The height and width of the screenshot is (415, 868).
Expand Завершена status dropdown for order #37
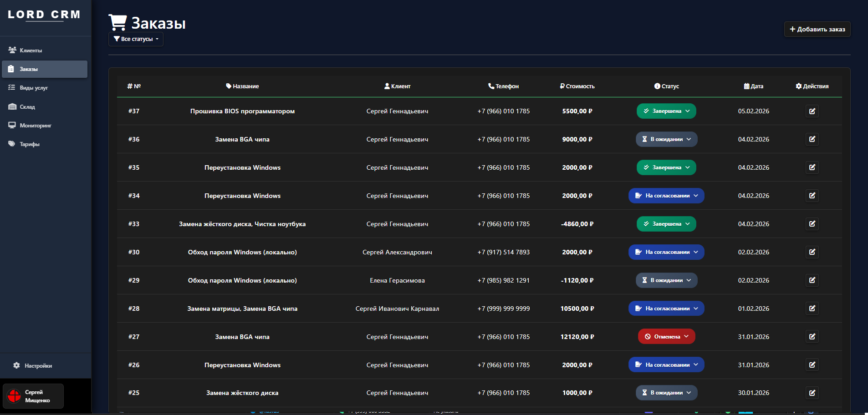point(666,111)
